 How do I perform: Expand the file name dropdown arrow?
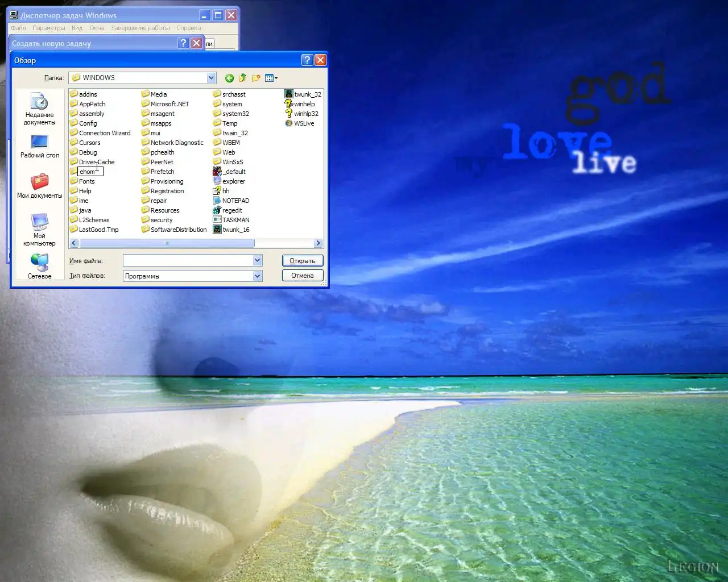tap(257, 260)
